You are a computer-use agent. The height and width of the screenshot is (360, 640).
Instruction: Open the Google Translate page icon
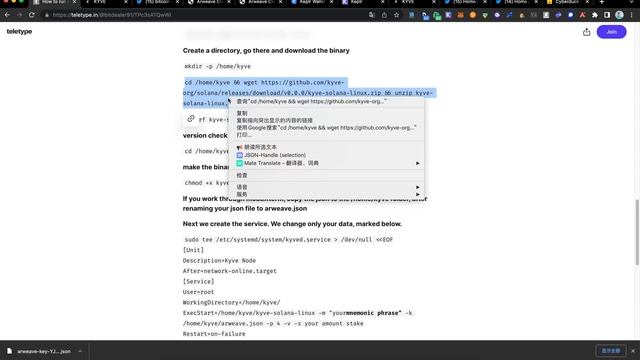[372, 15]
